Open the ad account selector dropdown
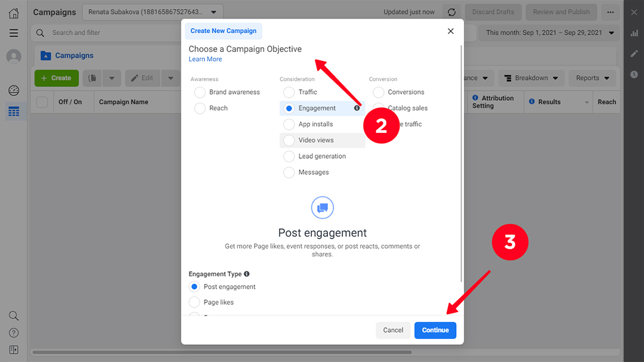This screenshot has width=644, height=362. pos(153,13)
